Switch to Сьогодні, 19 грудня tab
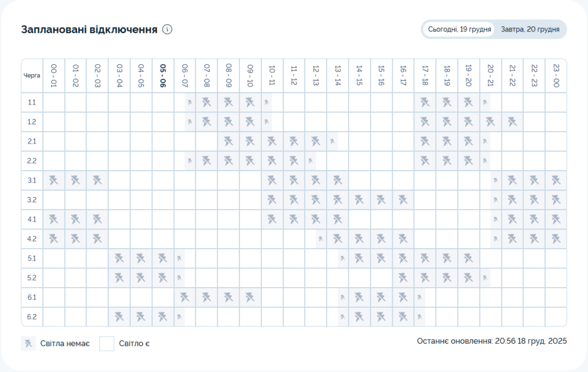 tap(459, 29)
